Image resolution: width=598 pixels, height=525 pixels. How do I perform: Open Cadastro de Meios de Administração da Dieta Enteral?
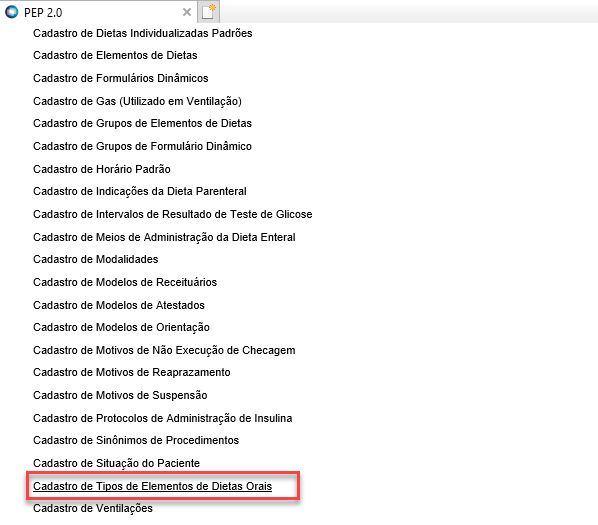click(164, 237)
